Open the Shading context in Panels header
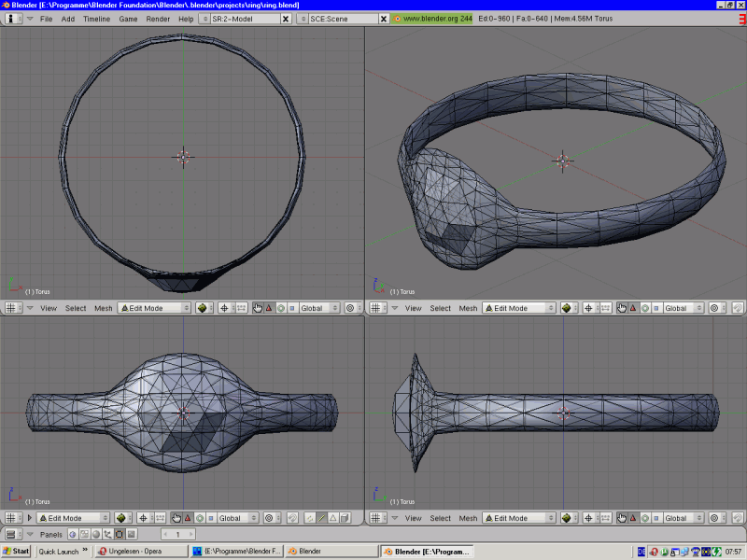Screen dimensions: 747x560 tap(95, 535)
